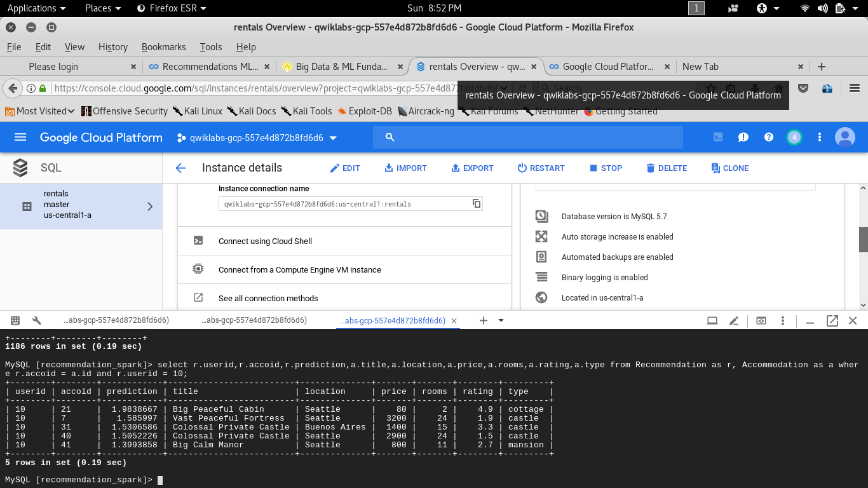Click the Cloud Shell keyboard icon

click(15, 321)
